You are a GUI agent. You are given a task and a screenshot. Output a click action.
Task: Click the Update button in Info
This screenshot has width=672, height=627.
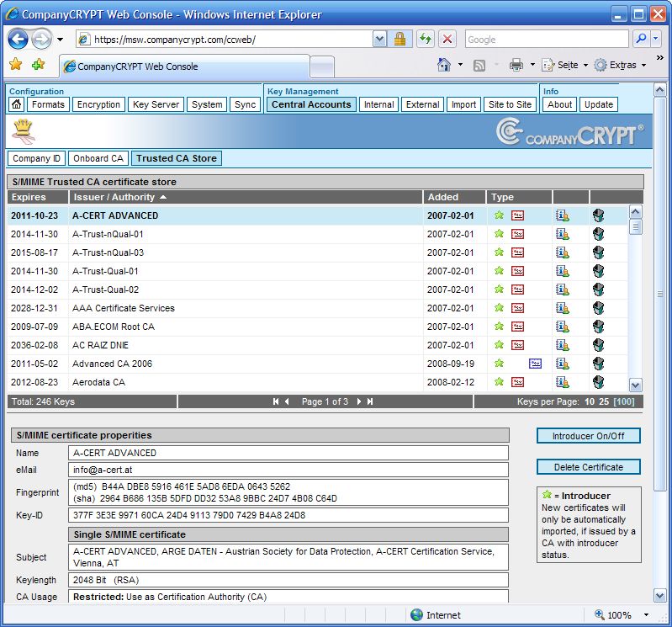599,104
